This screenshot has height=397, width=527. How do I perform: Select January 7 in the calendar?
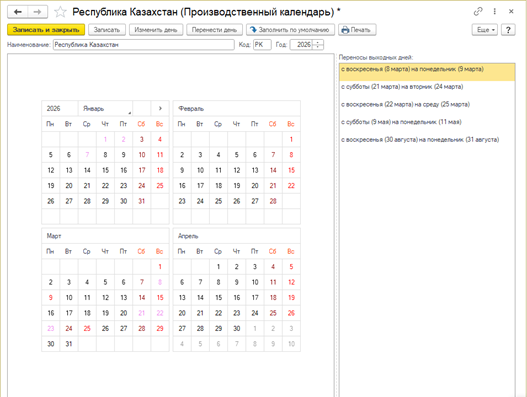(x=87, y=155)
